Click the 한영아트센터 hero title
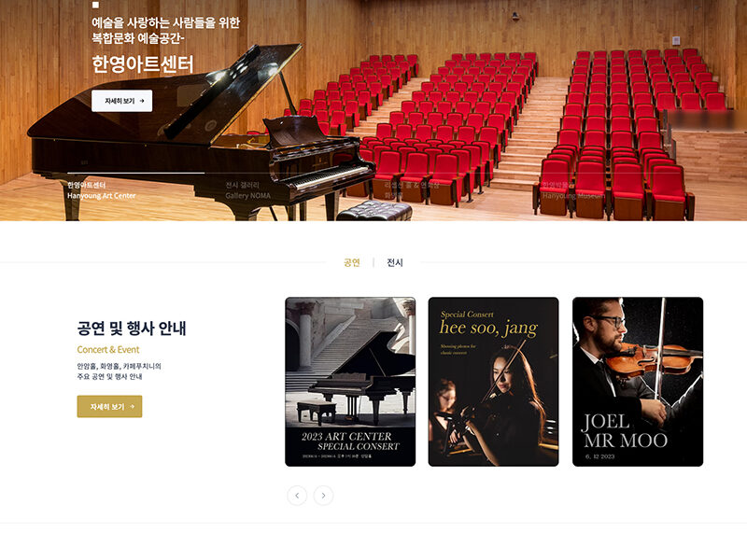The image size is (747, 560). click(x=143, y=64)
